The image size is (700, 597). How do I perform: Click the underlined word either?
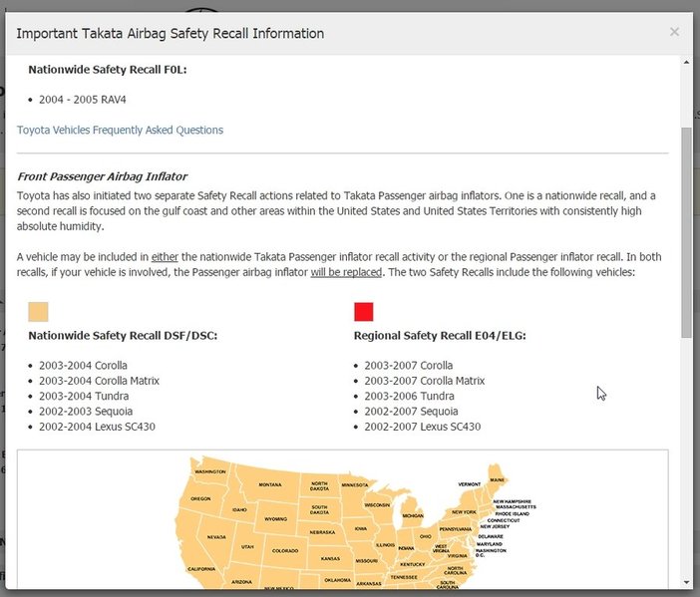click(165, 257)
